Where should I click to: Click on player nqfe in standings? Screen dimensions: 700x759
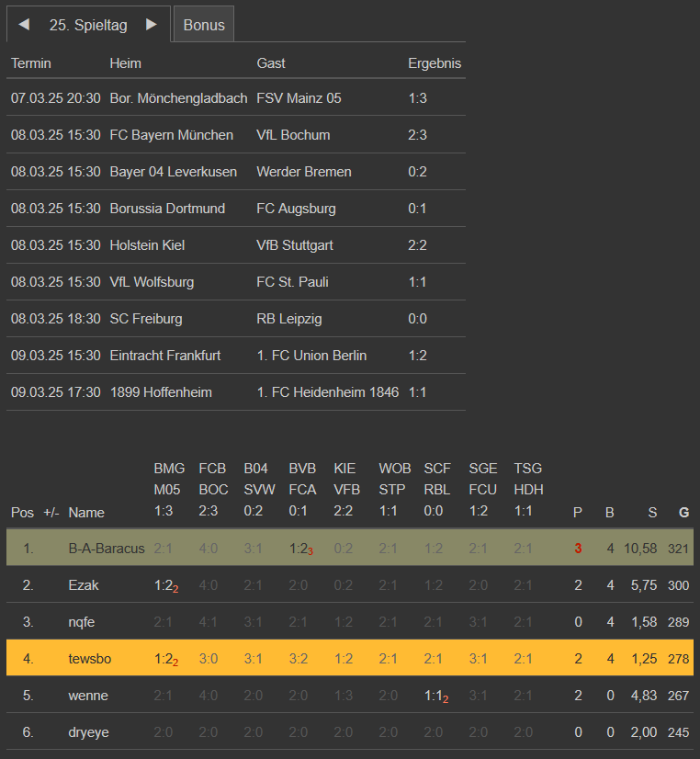tap(82, 622)
